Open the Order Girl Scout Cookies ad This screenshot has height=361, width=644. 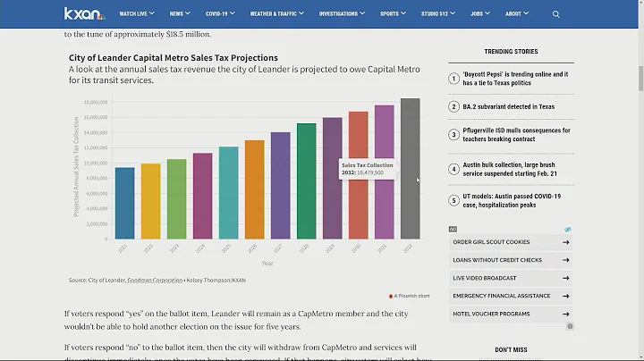[511, 242]
